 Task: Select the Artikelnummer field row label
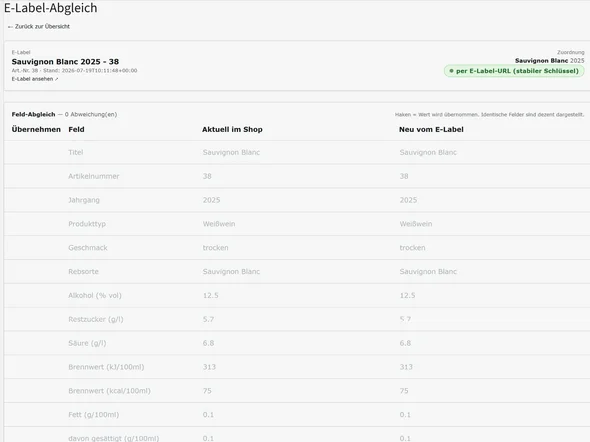94,176
